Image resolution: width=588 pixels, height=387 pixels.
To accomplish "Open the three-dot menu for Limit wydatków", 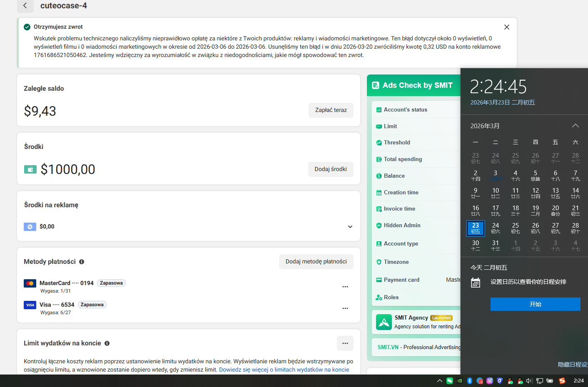I will click(x=345, y=343).
